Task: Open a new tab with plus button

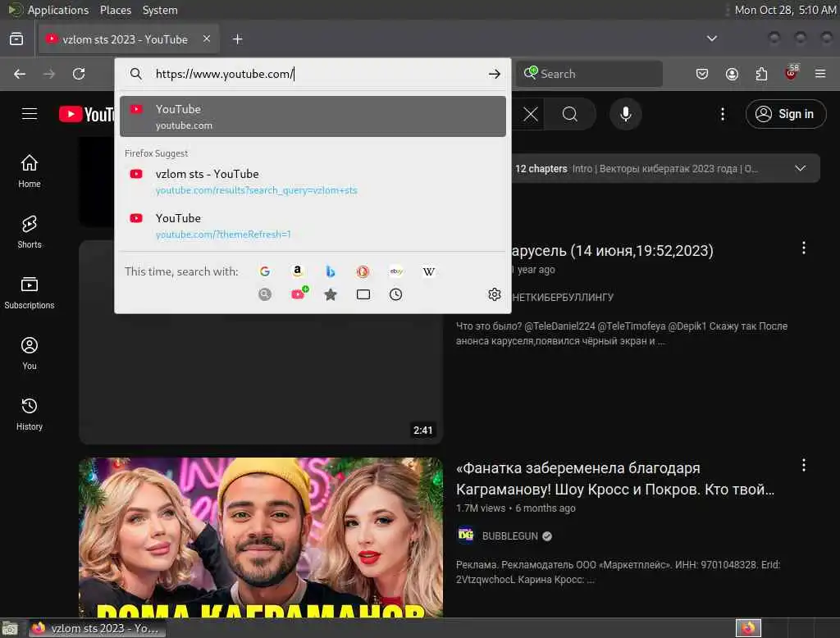Action: coord(237,39)
